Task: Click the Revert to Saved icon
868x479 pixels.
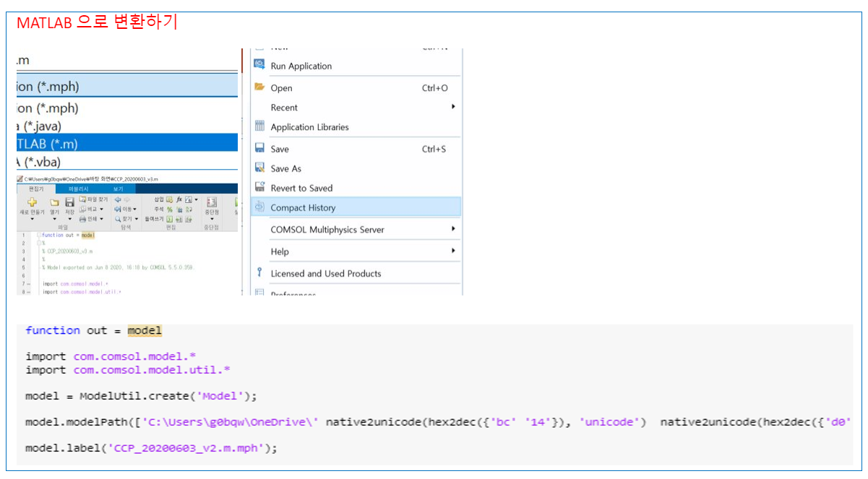Action: coord(259,187)
